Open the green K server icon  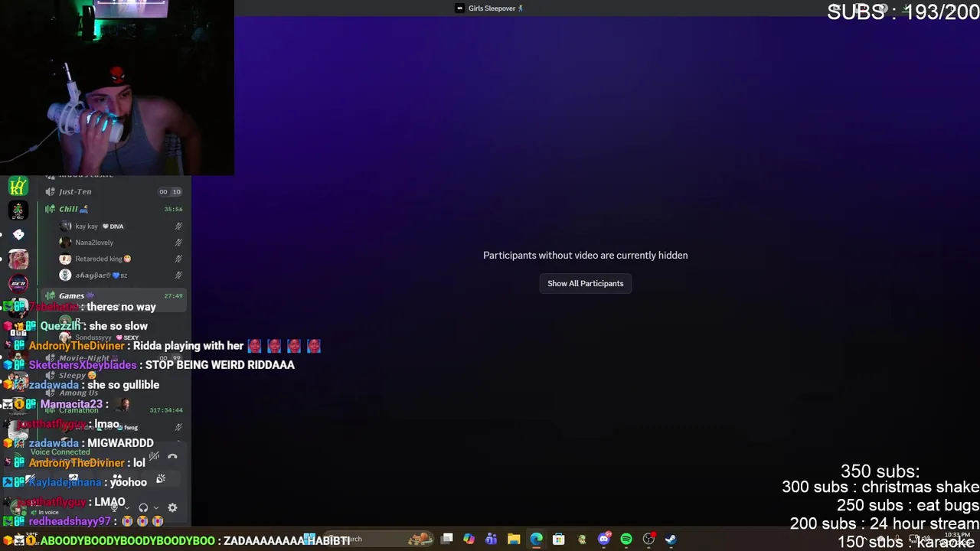click(18, 186)
